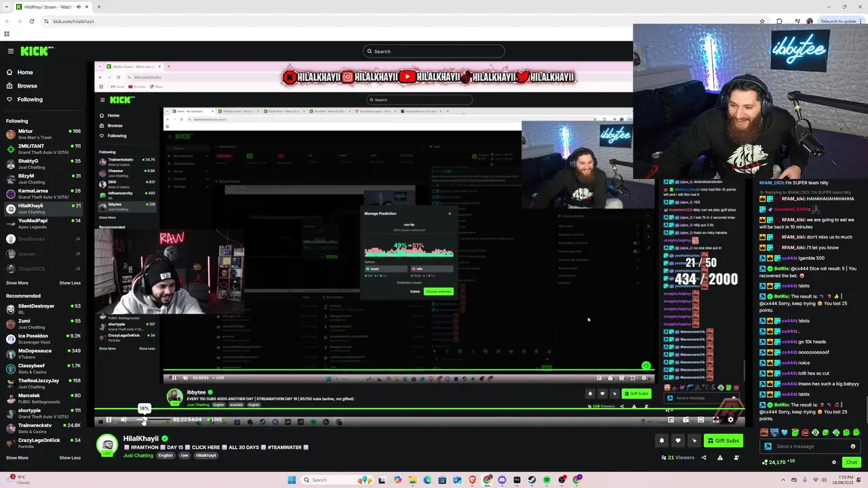Image resolution: width=868 pixels, height=488 pixels.
Task: Click the raw tag
Action: tap(184, 455)
